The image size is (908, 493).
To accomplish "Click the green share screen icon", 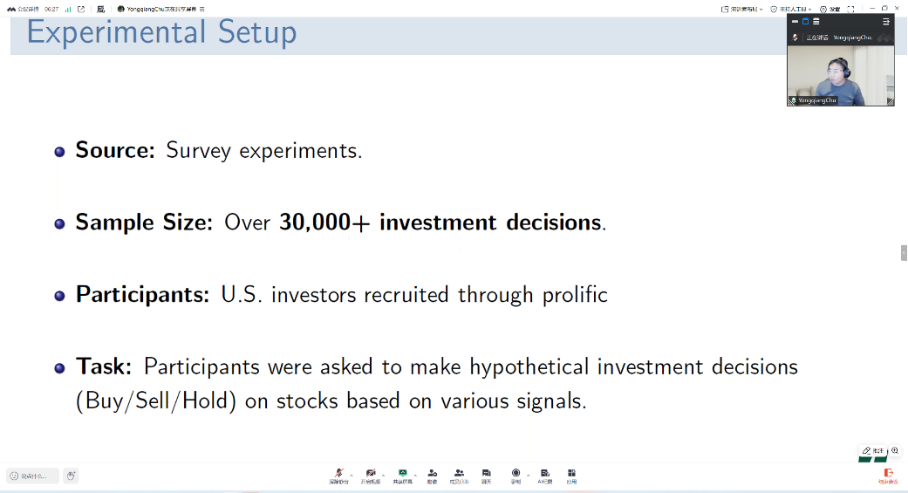I will click(402, 473).
